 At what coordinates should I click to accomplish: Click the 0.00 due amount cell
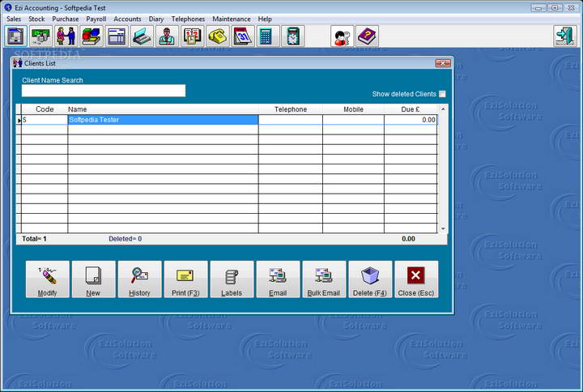pyautogui.click(x=411, y=120)
